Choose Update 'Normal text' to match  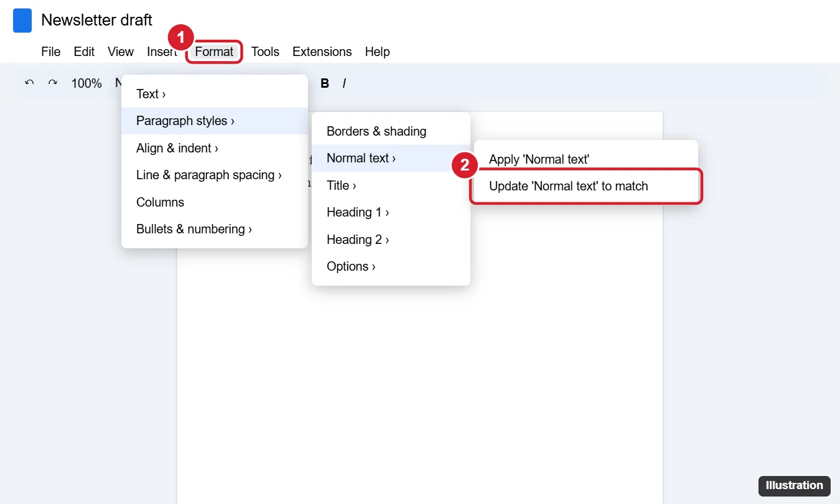(x=586, y=186)
